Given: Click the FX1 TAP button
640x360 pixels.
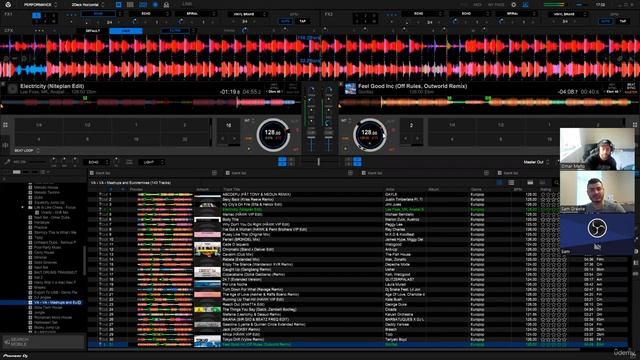Looking at the screenshot, I should tap(302, 21).
